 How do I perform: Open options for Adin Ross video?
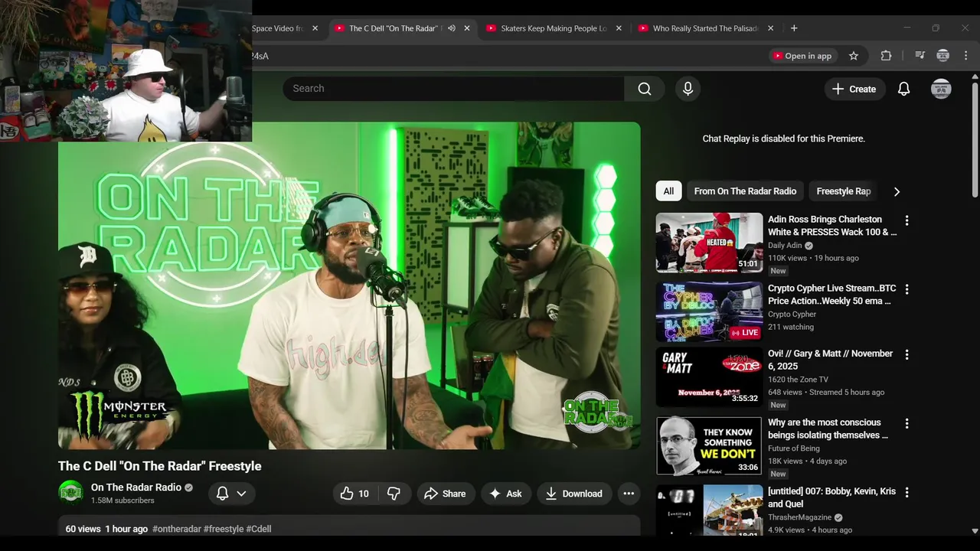tap(906, 220)
